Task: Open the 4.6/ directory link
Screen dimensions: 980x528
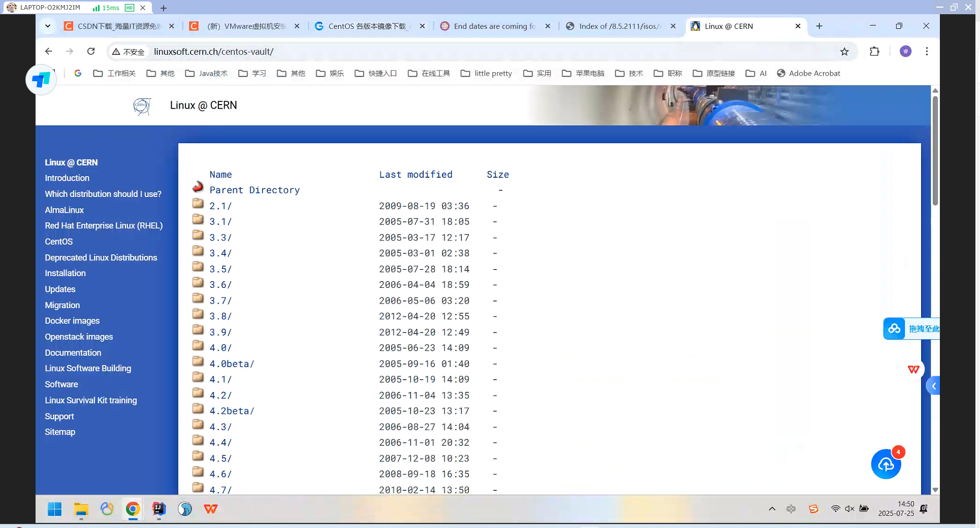Action: tap(220, 474)
